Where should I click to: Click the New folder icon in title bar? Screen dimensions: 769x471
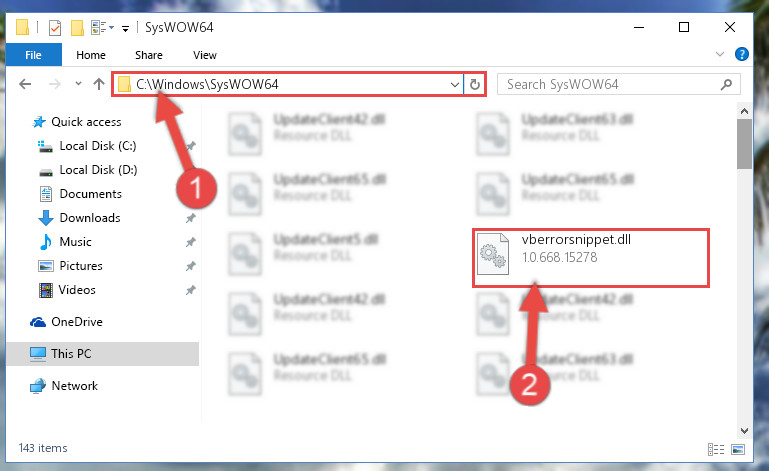77,27
